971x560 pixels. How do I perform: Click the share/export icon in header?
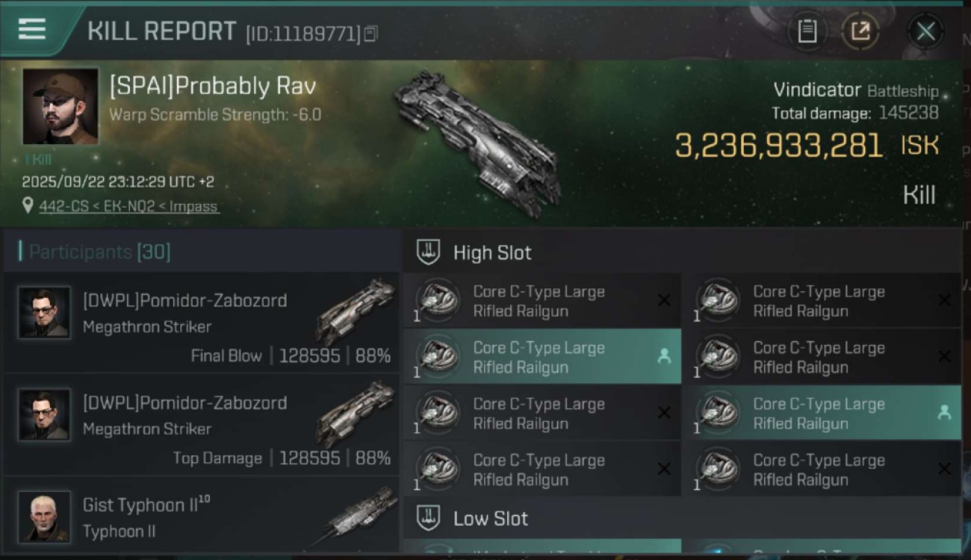[860, 31]
